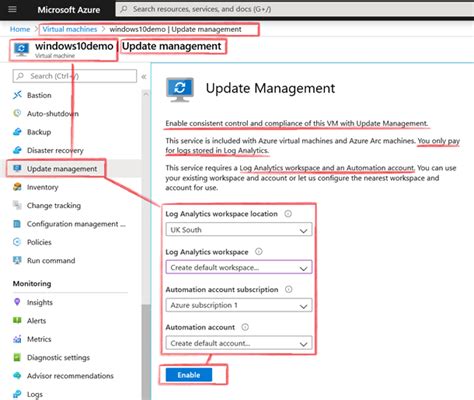Click the Advisor recommendations icon

point(17,376)
